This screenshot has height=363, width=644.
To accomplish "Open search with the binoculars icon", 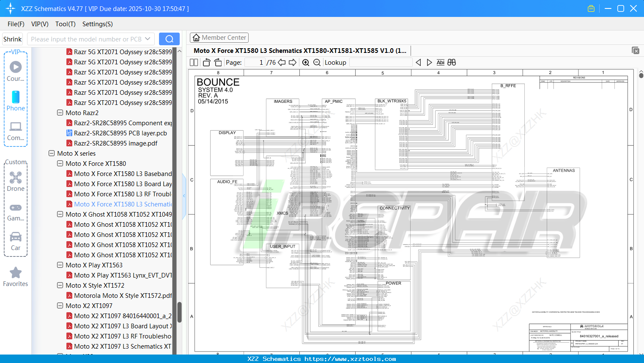I will (451, 62).
